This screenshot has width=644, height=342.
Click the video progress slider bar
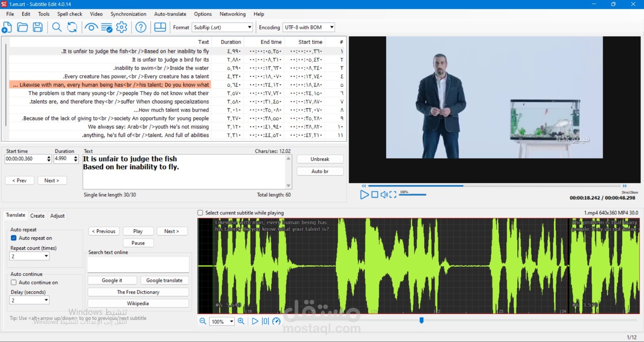494,186
